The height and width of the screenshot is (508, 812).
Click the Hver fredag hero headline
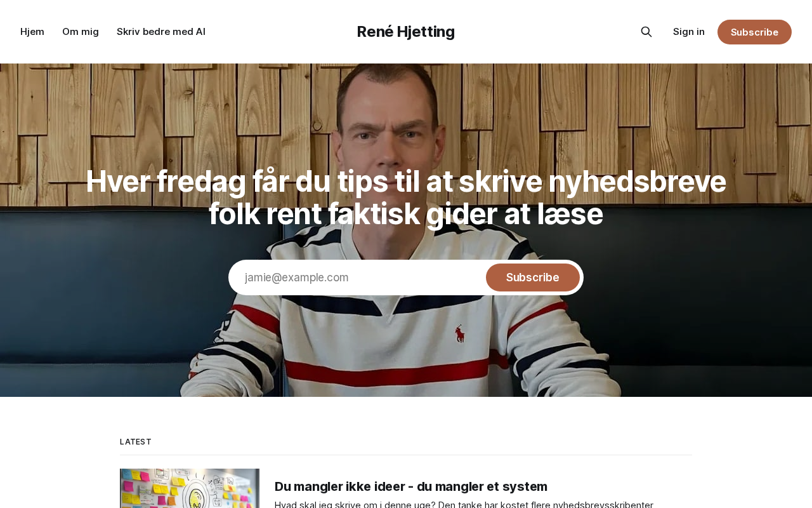[406, 197]
